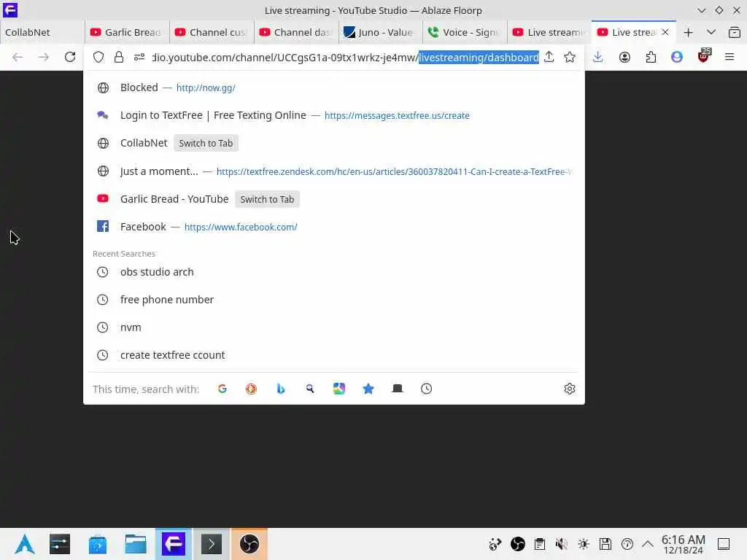Search with Google this time
The width and height of the screenshot is (747, 560).
click(222, 389)
